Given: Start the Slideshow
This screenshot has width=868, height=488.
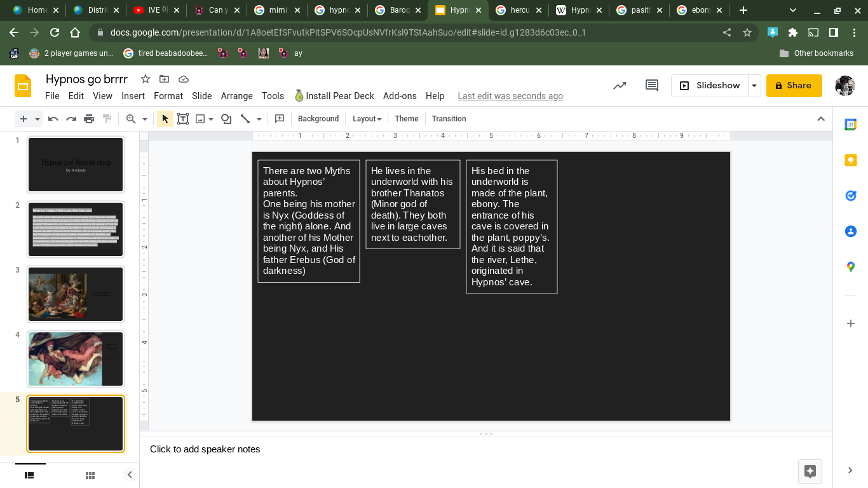Looking at the screenshot, I should tap(710, 86).
